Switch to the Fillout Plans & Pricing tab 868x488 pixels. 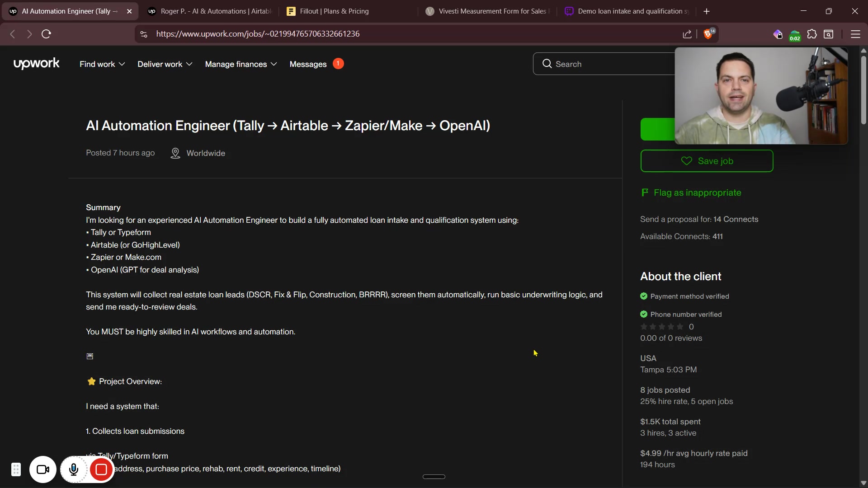pos(335,11)
